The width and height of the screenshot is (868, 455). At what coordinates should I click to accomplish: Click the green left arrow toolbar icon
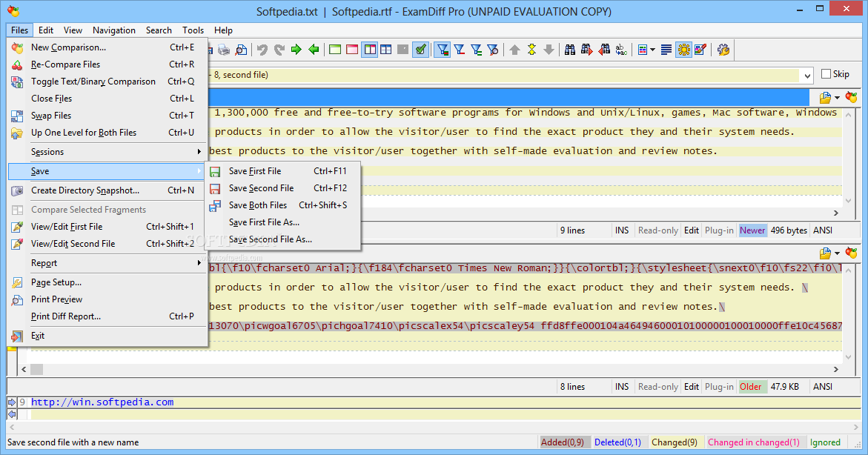point(314,50)
